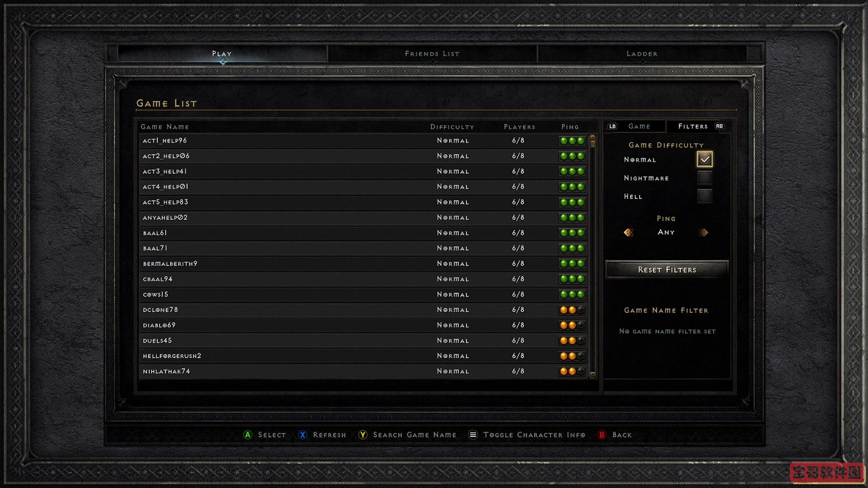Select game DUELS45
The height and width of the screenshot is (488, 868).
[363, 341]
